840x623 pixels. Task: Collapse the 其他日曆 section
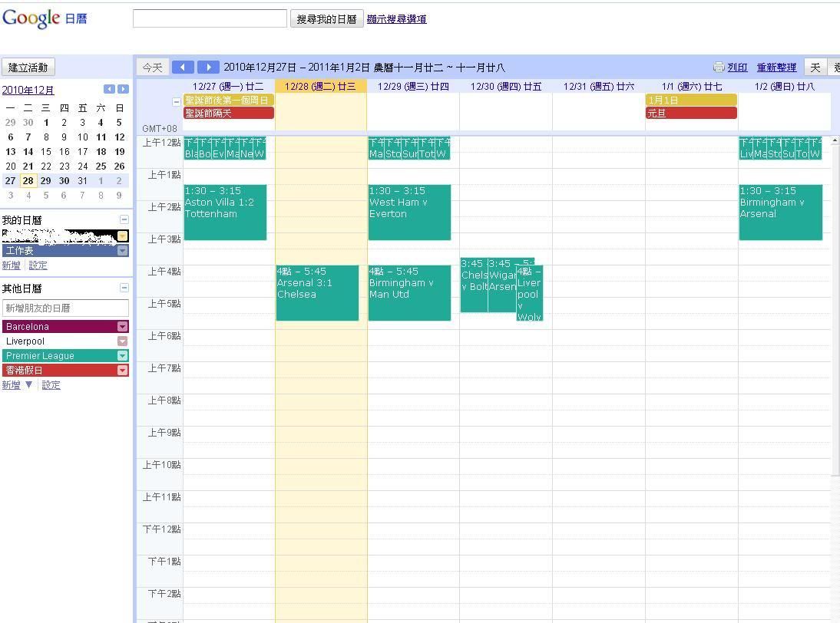point(124,288)
